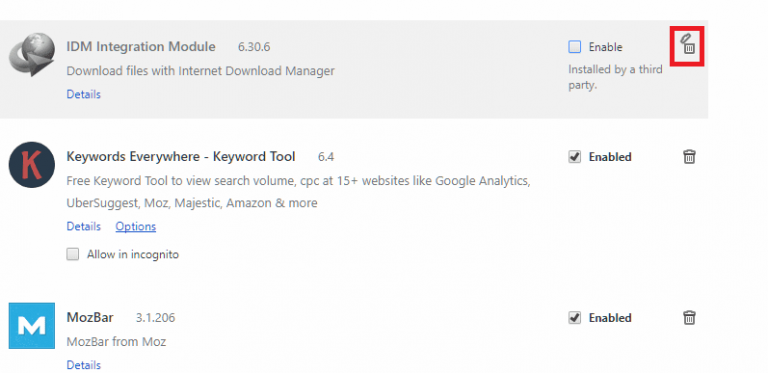Click the MozBar extension title
Screen dimensions: 768x373
click(x=90, y=318)
